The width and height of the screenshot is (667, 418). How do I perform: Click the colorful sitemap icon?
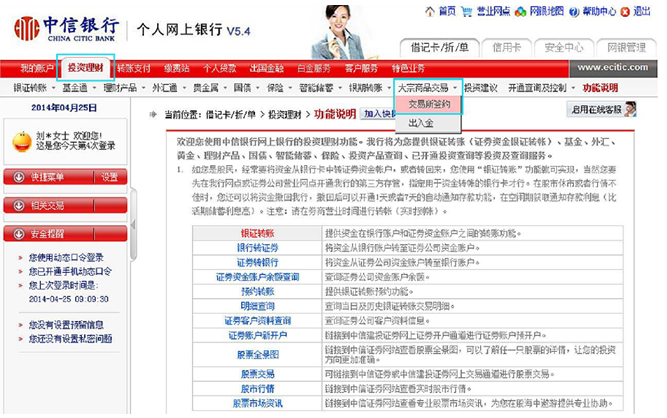(x=520, y=11)
